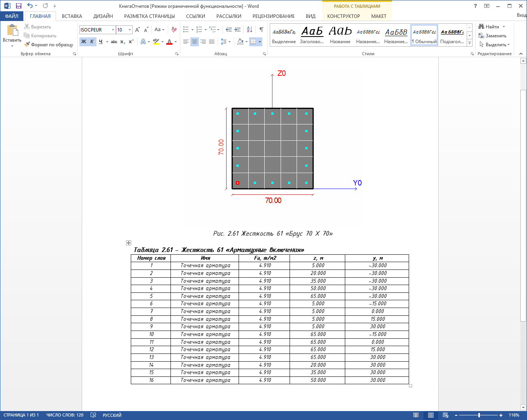527x420 pixels.
Task: Open the ВСТАВКА ribbon tab
Action: [72, 16]
